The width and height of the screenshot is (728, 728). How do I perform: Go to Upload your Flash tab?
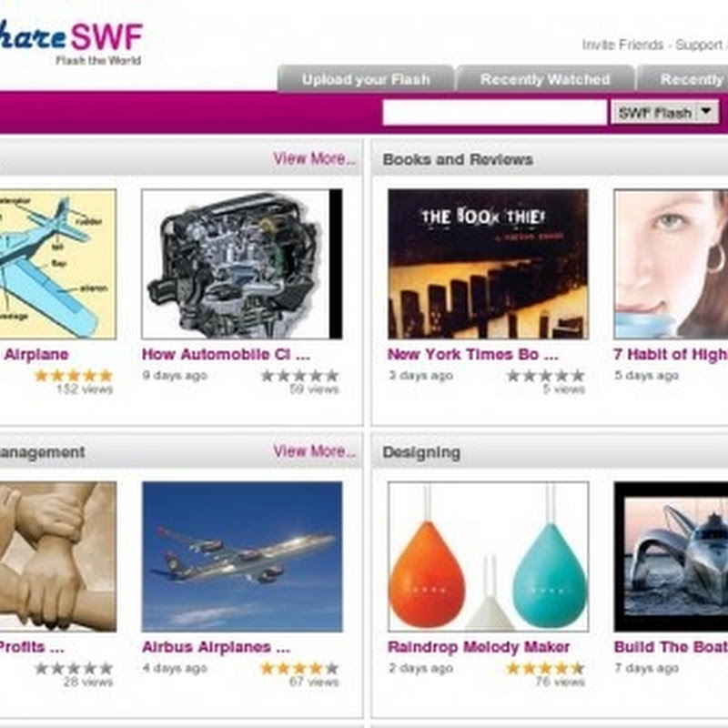pyautogui.click(x=366, y=79)
